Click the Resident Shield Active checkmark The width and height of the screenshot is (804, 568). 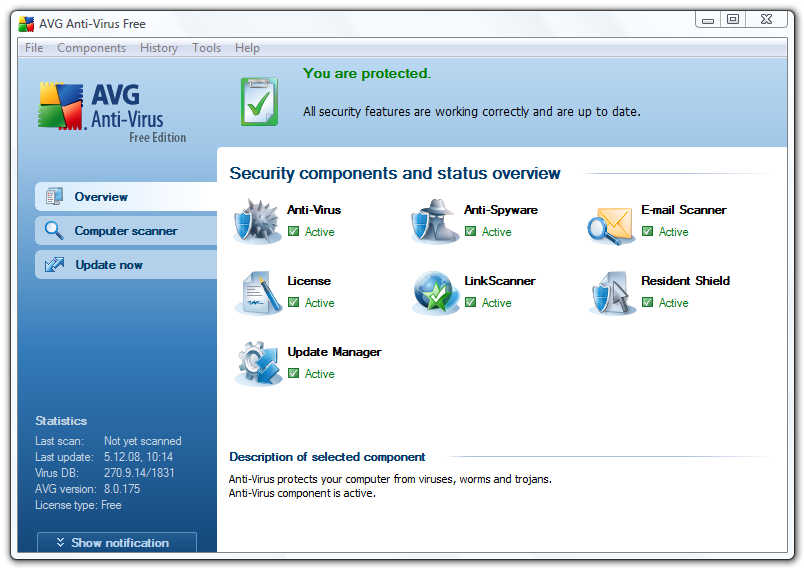click(x=648, y=302)
